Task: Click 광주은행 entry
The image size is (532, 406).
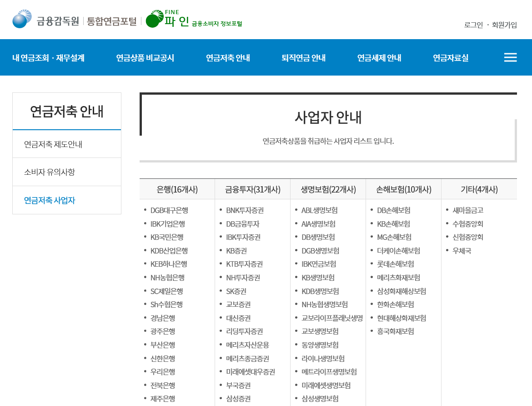Action: point(163,331)
